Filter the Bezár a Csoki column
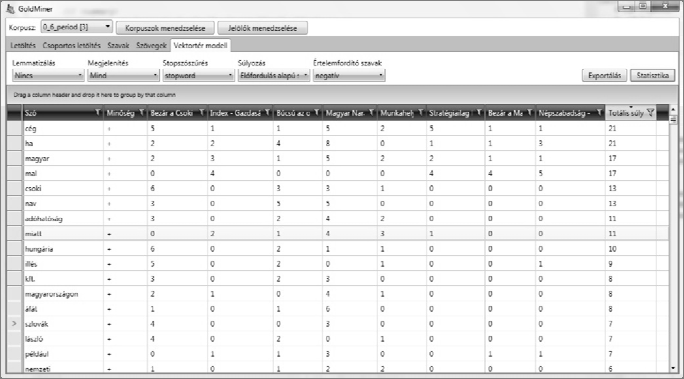The width and height of the screenshot is (684, 379). [x=202, y=113]
